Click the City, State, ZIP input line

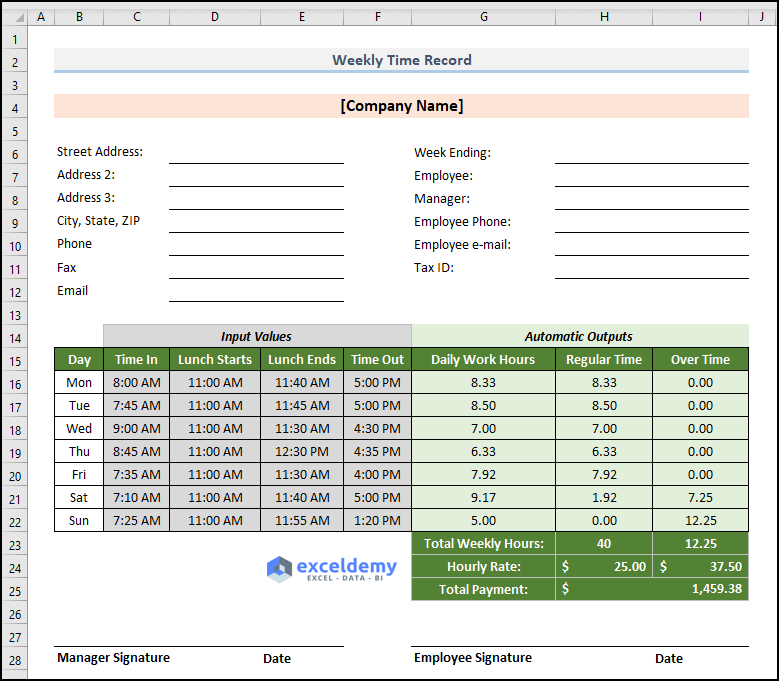click(256, 221)
